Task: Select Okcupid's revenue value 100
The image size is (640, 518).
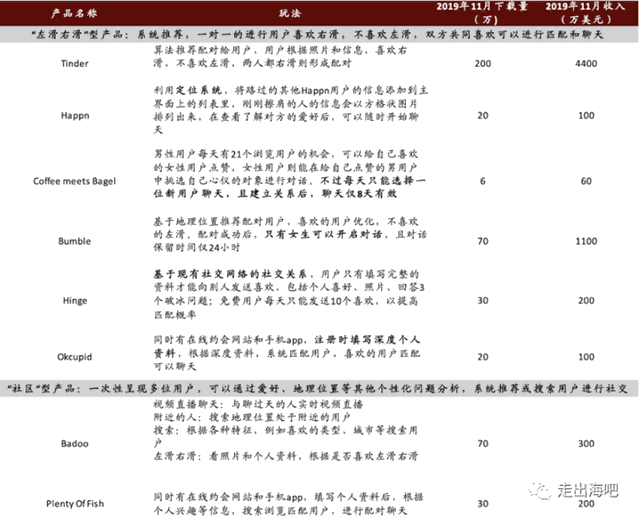Action: coord(586,357)
